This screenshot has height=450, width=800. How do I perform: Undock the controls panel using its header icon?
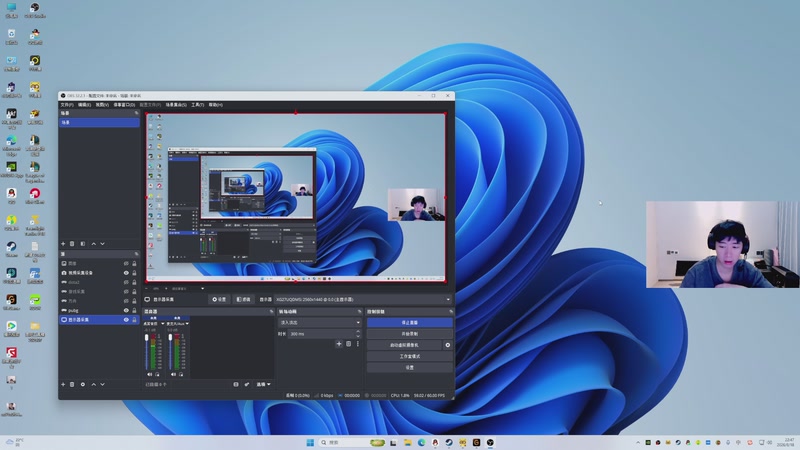coord(451,311)
